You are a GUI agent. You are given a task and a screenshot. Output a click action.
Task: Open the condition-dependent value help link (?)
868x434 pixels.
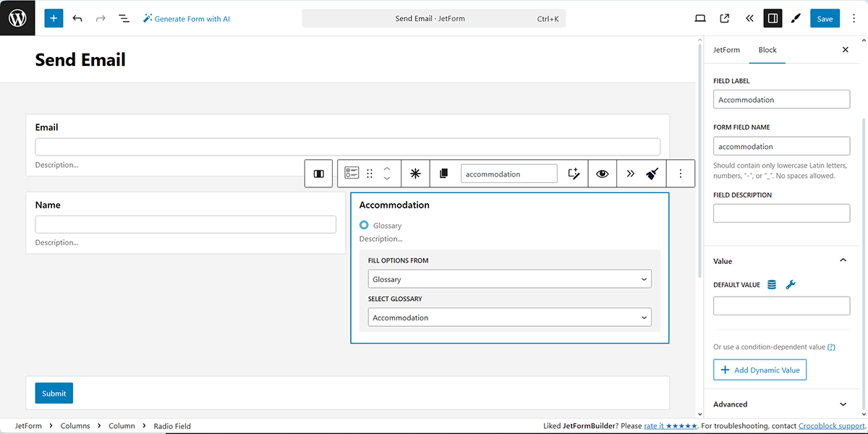pyautogui.click(x=831, y=347)
